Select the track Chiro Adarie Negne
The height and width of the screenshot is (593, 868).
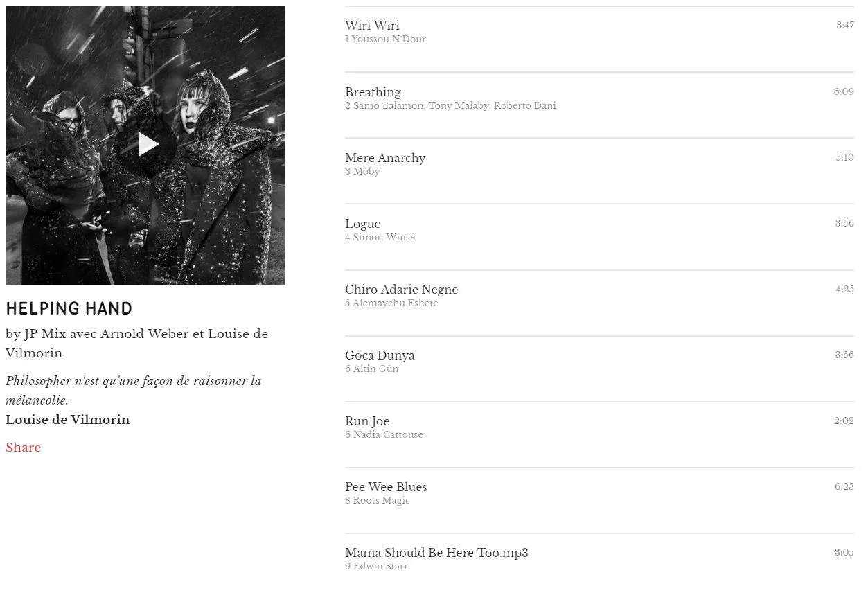tap(599, 302)
